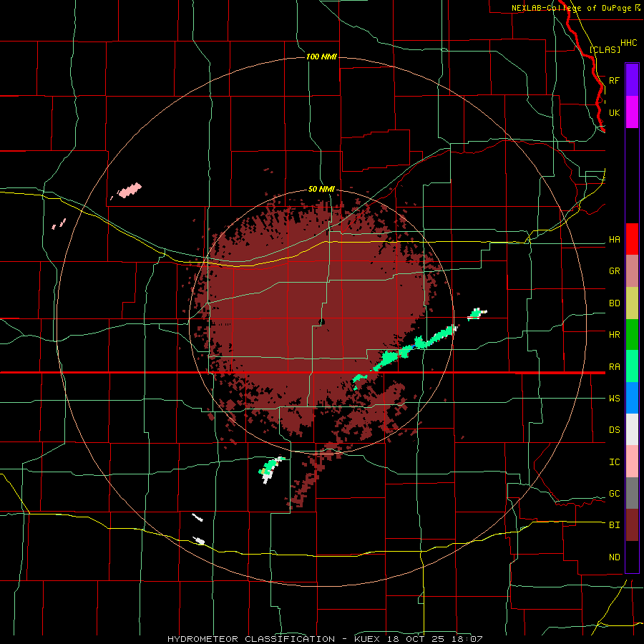Image resolution: width=644 pixels, height=644 pixels.
Task: Click the BD legend label
Action: click(614, 303)
